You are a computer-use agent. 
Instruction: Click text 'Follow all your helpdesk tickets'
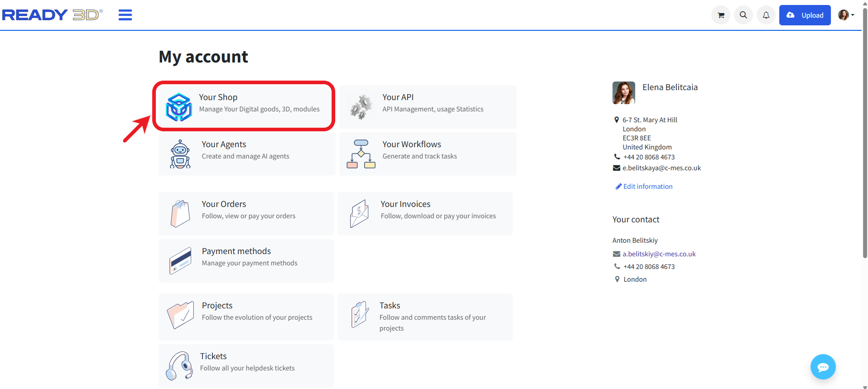coord(247,368)
